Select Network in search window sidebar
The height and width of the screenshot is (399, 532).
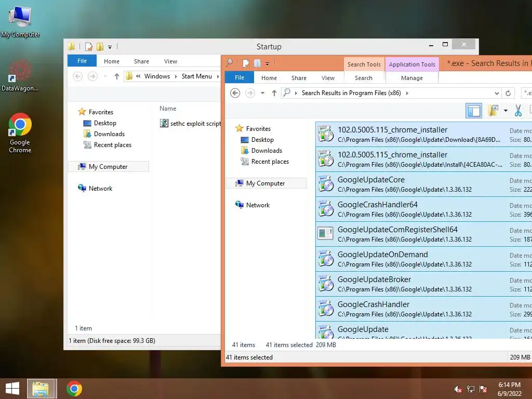[x=258, y=205]
